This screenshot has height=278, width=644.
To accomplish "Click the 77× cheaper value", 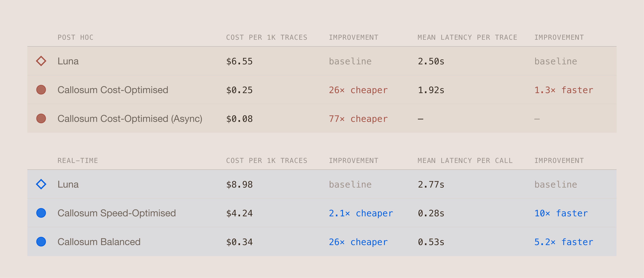I will (358, 119).
